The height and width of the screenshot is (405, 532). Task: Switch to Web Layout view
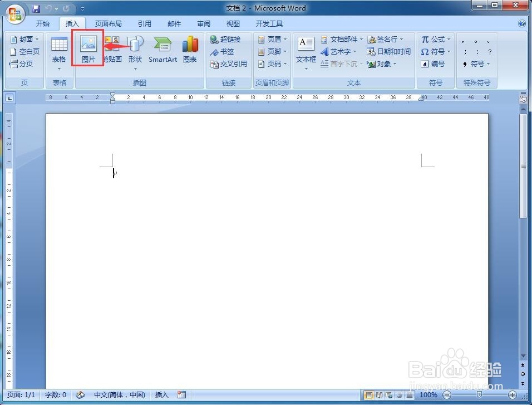389,395
